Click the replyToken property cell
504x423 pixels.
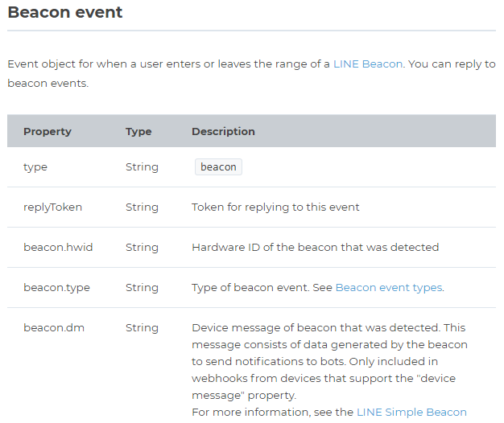(x=52, y=207)
